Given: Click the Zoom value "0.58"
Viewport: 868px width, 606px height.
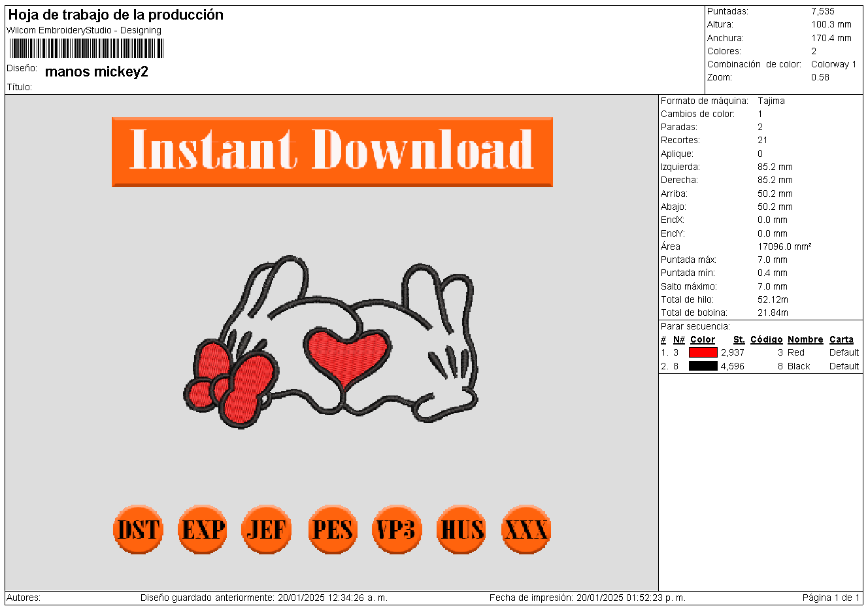Looking at the screenshot, I should click(820, 77).
